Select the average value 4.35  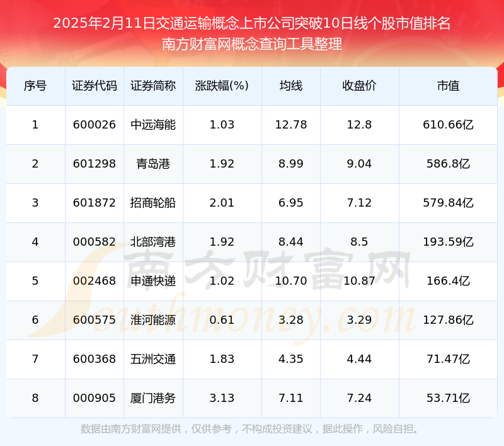click(x=291, y=359)
